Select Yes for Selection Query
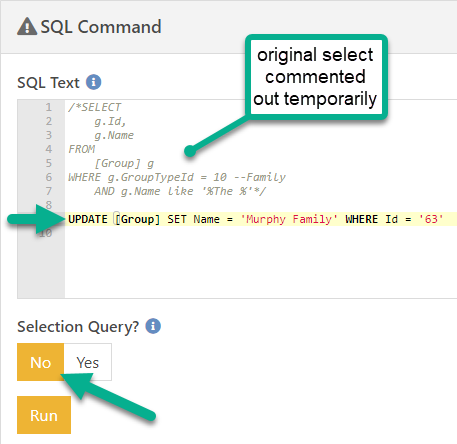Viewport: 457px width, 444px height. point(88,362)
